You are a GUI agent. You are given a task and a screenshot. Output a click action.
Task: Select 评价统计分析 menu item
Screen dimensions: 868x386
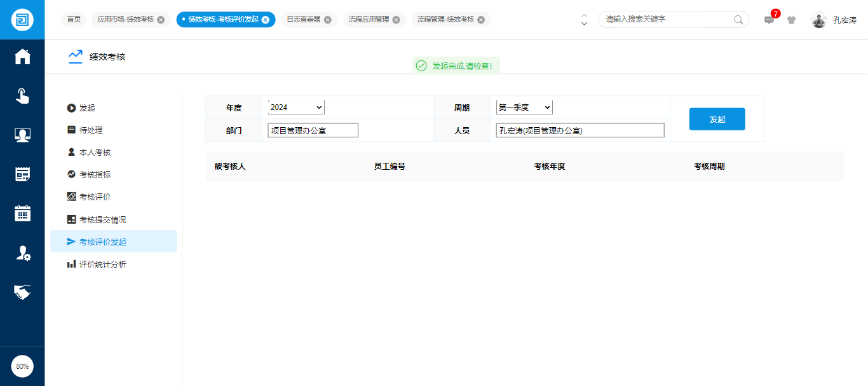pyautogui.click(x=102, y=264)
